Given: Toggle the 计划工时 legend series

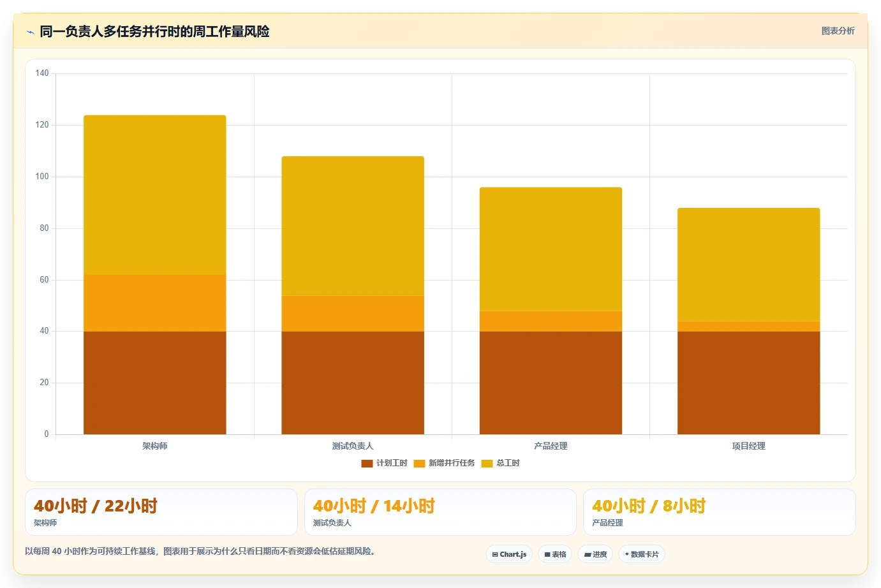Looking at the screenshot, I should pos(384,463).
